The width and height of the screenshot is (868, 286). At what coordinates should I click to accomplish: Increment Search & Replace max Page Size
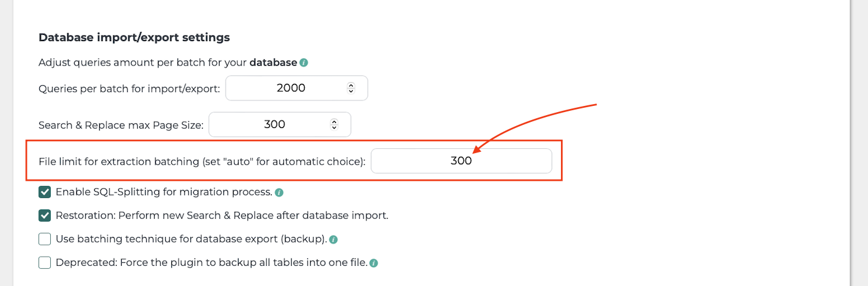[x=334, y=121]
